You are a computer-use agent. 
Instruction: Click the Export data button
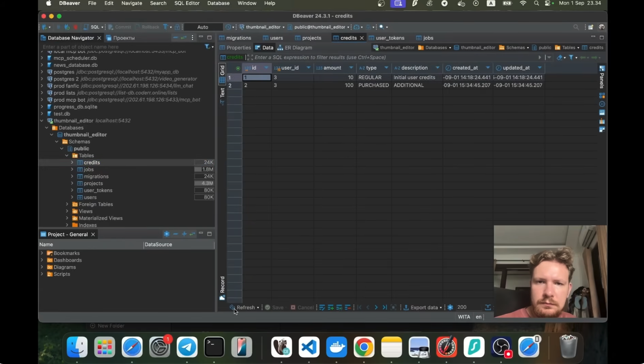423,307
